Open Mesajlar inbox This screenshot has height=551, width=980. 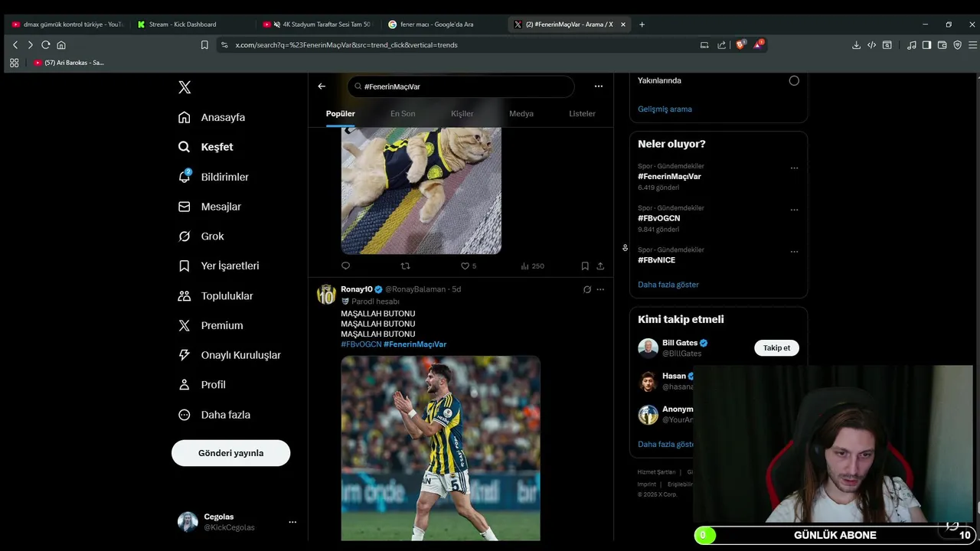tap(209, 207)
